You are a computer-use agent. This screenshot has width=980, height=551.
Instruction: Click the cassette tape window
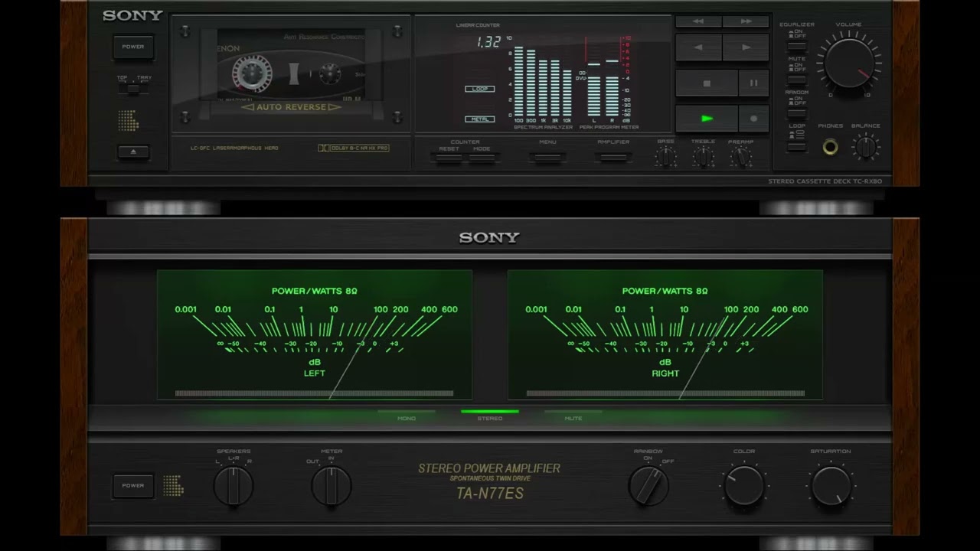(x=290, y=64)
